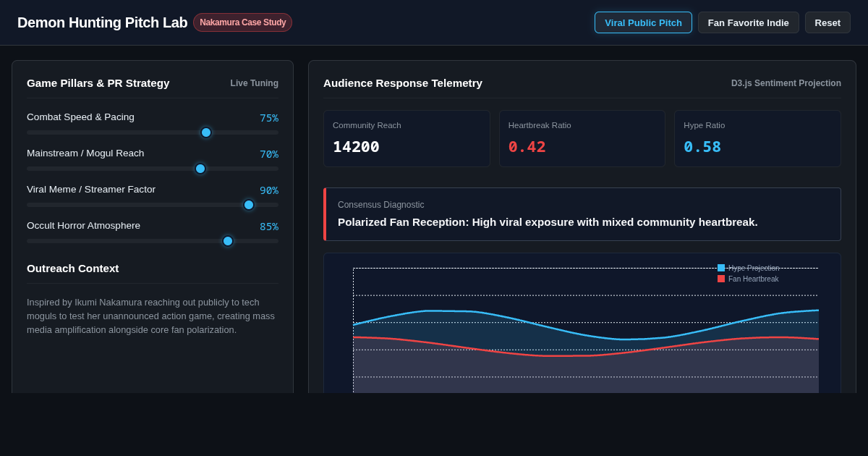Screen dimensions: 868x456
Task: Select the Community Reach value 14200
Action: click(x=356, y=147)
